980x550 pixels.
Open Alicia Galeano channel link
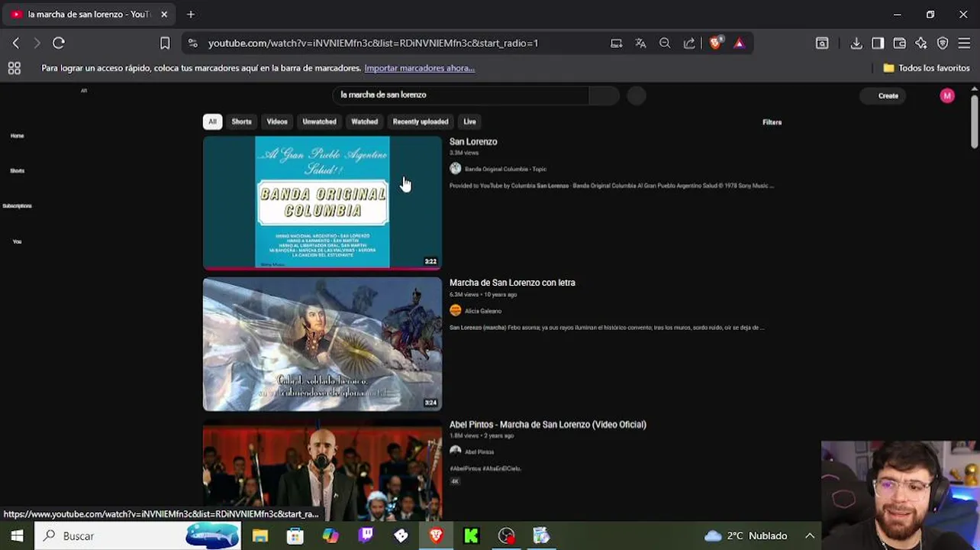[483, 311]
